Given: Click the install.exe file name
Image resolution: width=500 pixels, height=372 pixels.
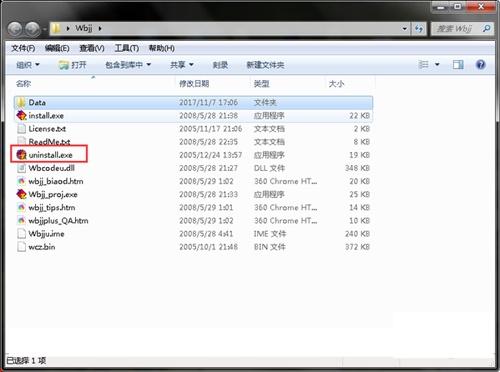Looking at the screenshot, I should click(46, 116).
